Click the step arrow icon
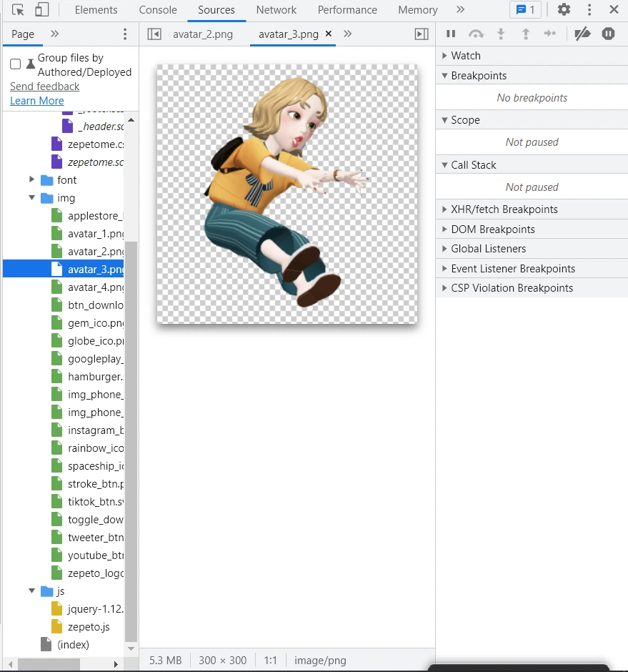The image size is (628, 672). coord(549,34)
